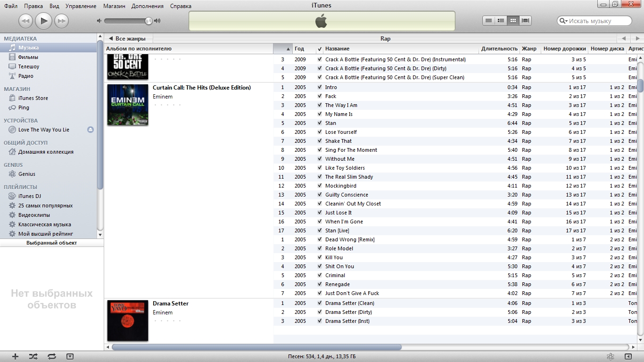Screen dimensions: 644x362
Task: Uncheck the checkbox for The Way I Am
Action: 320,105
